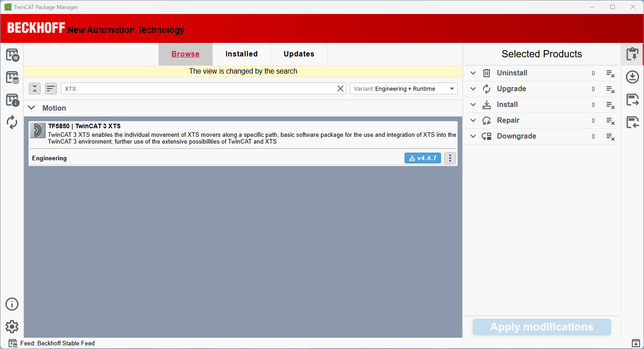
Task: Click the Feed: Beckhoff Stable Feed status text
Action: [57, 344]
